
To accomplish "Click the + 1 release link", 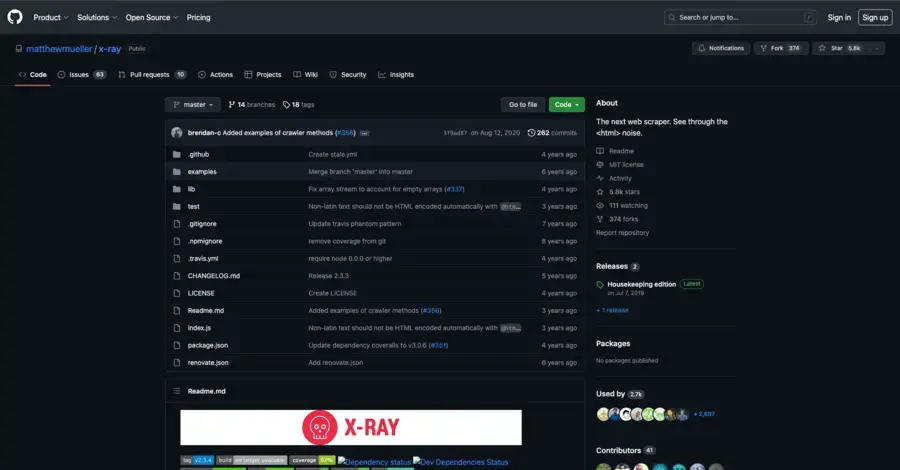I will click(612, 310).
